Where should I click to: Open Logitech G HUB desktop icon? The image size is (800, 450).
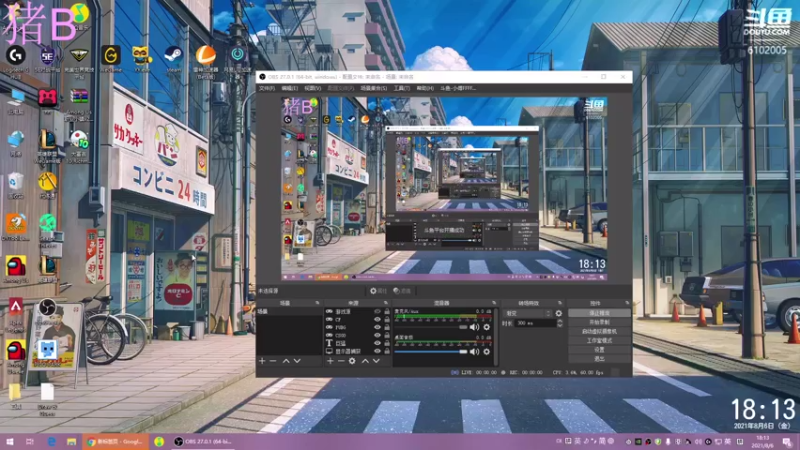[x=16, y=61]
